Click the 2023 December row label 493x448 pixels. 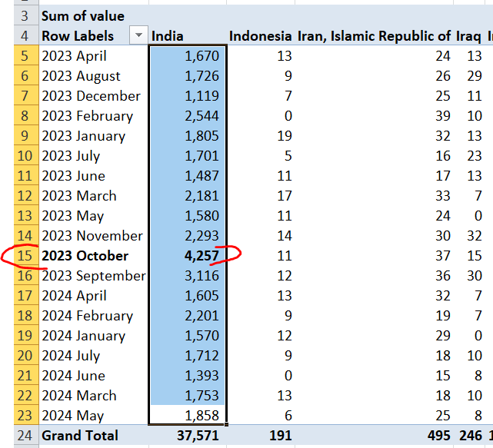[91, 96]
